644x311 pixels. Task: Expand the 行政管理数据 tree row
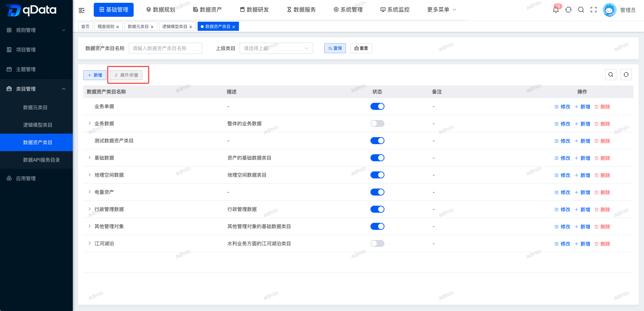tap(90, 209)
